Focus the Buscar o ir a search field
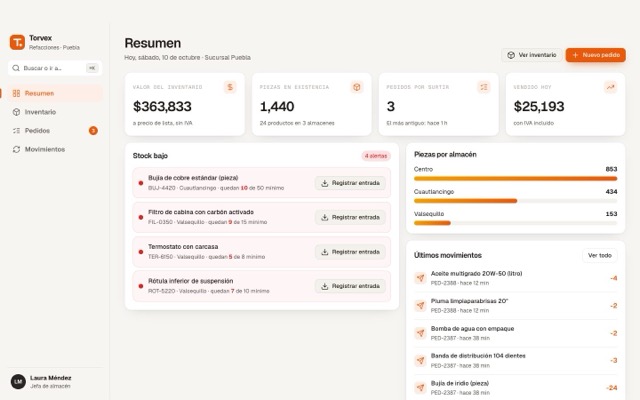The height and width of the screenshot is (400, 640). pyautogui.click(x=55, y=68)
